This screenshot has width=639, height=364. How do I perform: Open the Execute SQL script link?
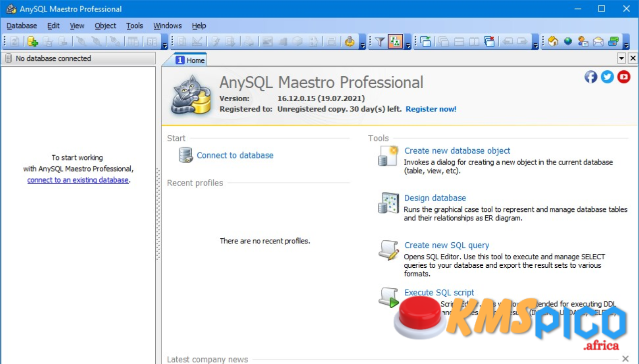tap(439, 293)
